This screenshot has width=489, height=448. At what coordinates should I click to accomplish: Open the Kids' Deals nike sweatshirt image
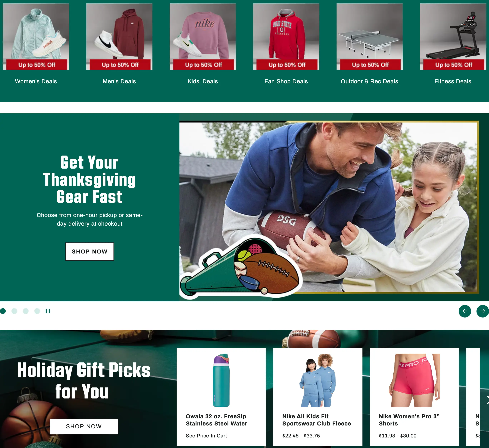[203, 37]
